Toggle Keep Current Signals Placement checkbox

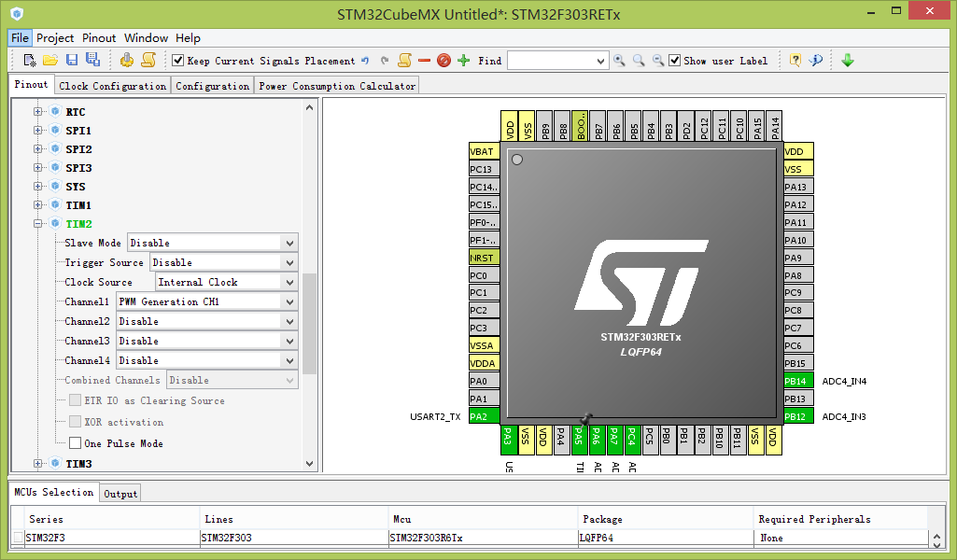click(x=178, y=60)
